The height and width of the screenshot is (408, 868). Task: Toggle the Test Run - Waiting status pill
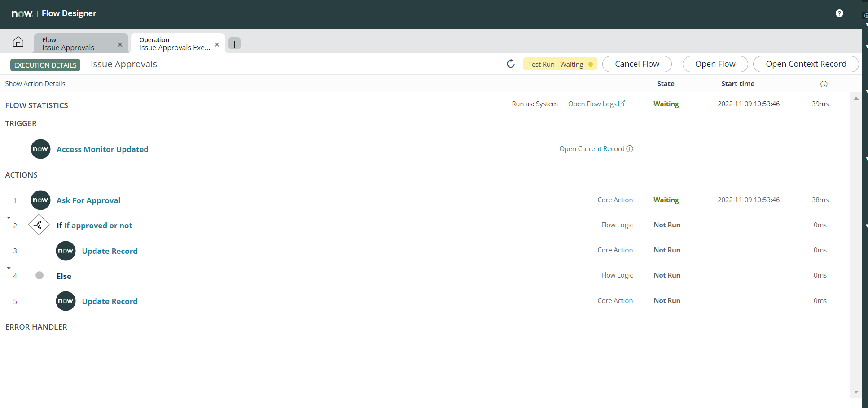click(x=559, y=64)
